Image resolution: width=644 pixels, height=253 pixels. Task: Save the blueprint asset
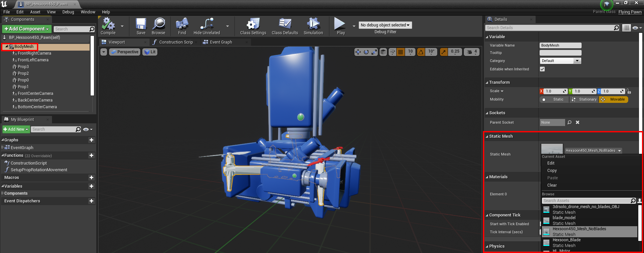[141, 26]
